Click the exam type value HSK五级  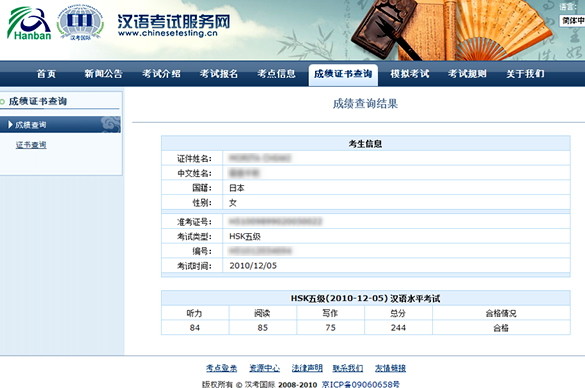click(x=245, y=237)
